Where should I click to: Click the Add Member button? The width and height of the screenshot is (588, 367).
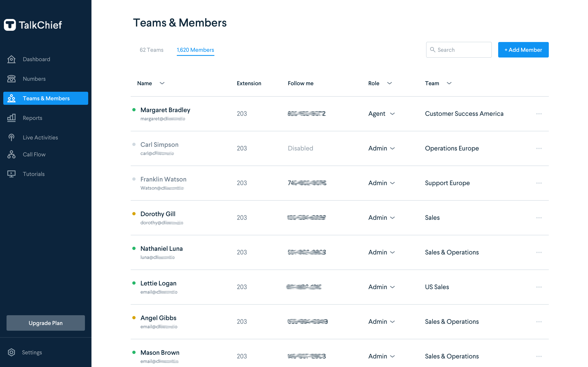523,50
